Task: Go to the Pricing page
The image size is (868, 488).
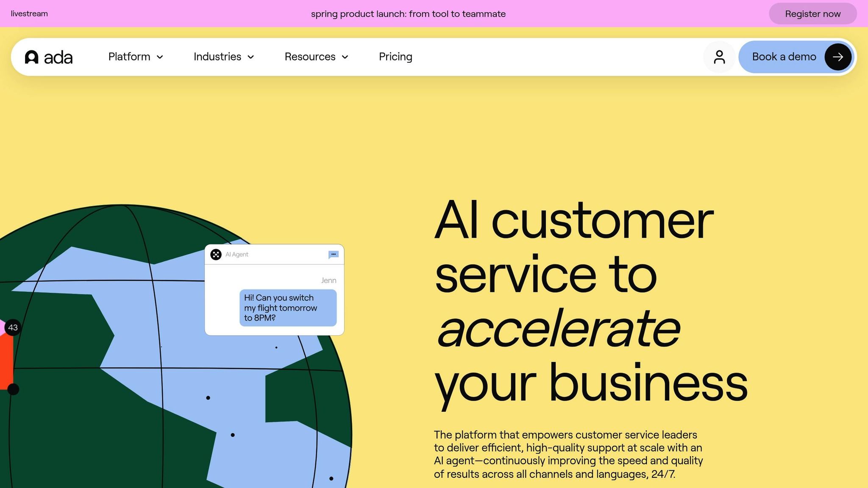Action: point(395,57)
